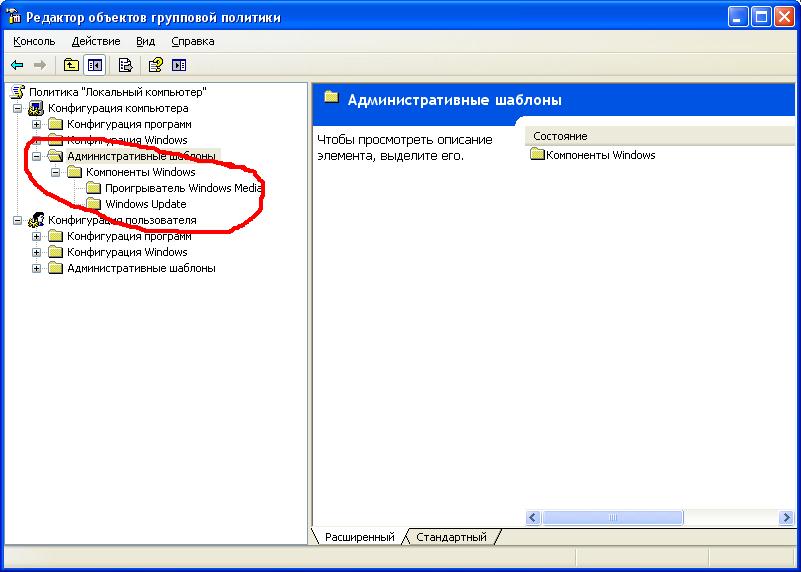Click the Back arrow toolbar icon
Viewport: 801px width, 572px height.
coord(17,65)
